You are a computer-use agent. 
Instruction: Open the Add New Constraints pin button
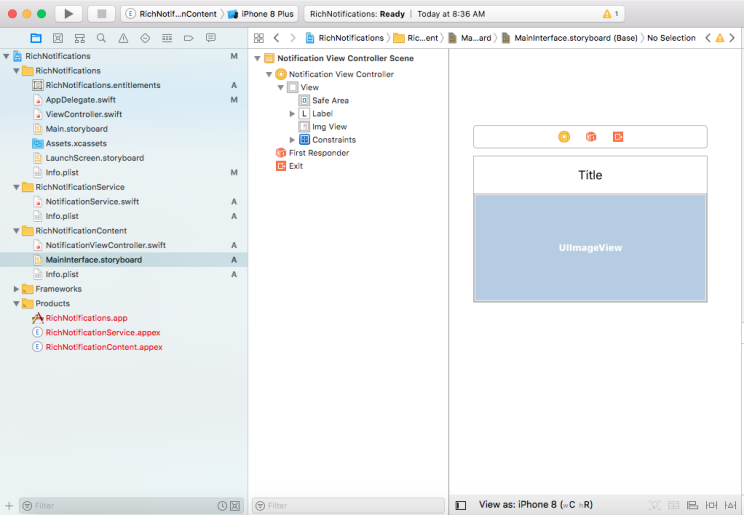(711, 505)
